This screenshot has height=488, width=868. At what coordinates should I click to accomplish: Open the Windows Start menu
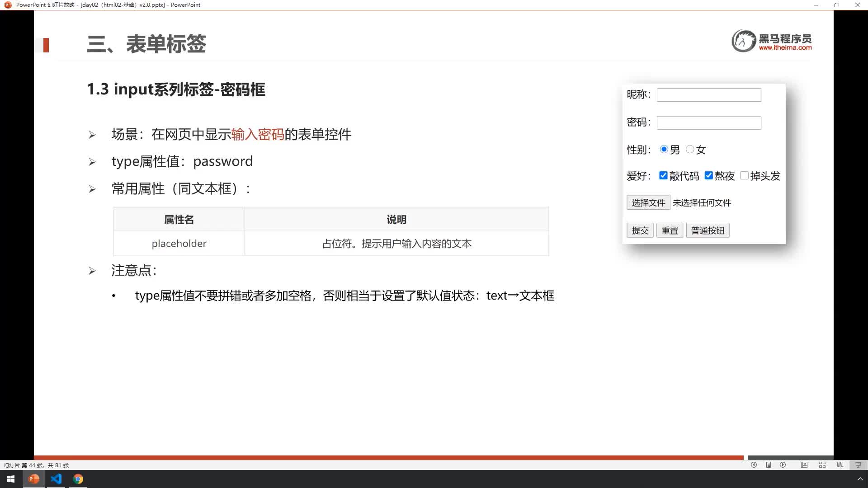tap(11, 479)
